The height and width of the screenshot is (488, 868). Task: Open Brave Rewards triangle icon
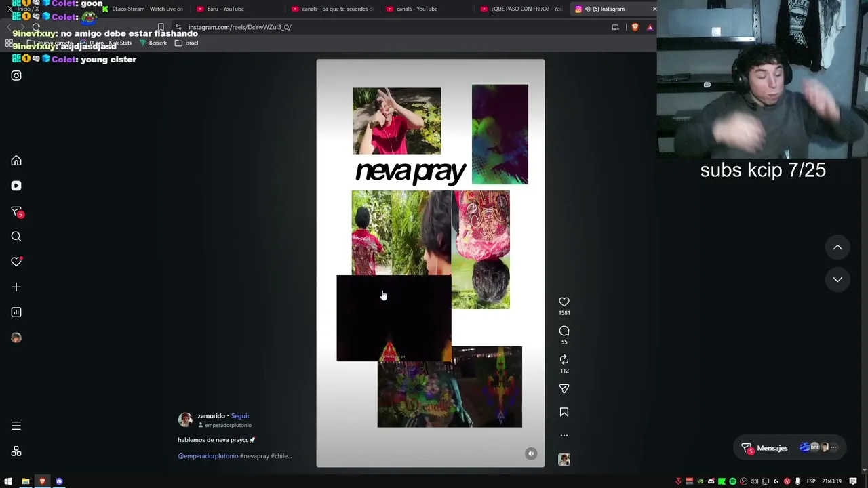(650, 27)
